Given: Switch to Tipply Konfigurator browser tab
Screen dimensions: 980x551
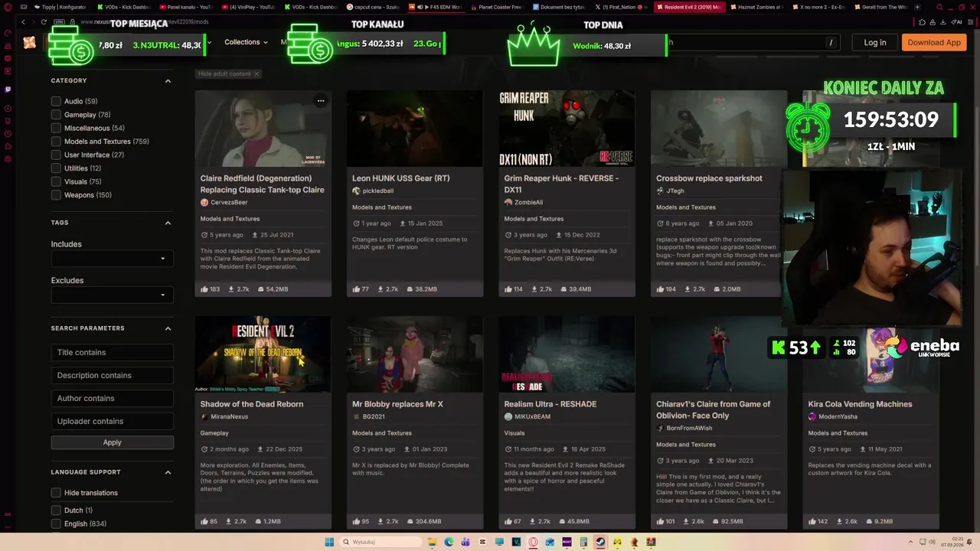Looking at the screenshot, I should (60, 7).
